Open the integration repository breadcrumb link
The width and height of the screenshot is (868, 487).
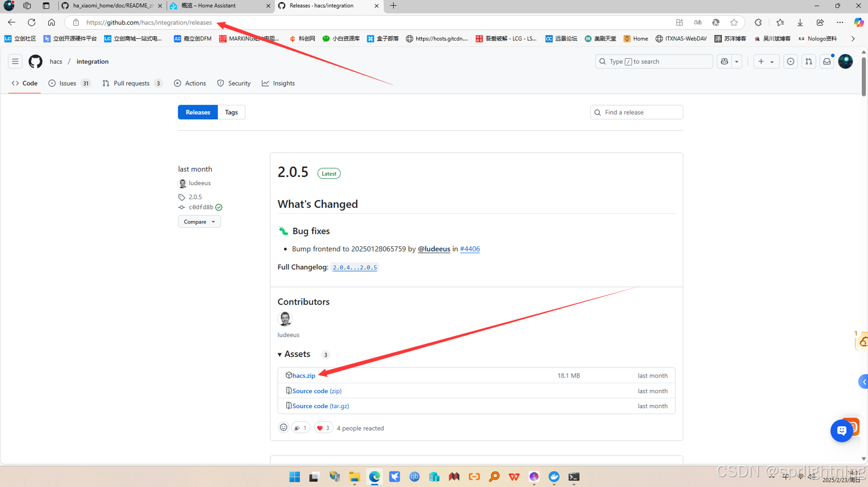coord(92,61)
